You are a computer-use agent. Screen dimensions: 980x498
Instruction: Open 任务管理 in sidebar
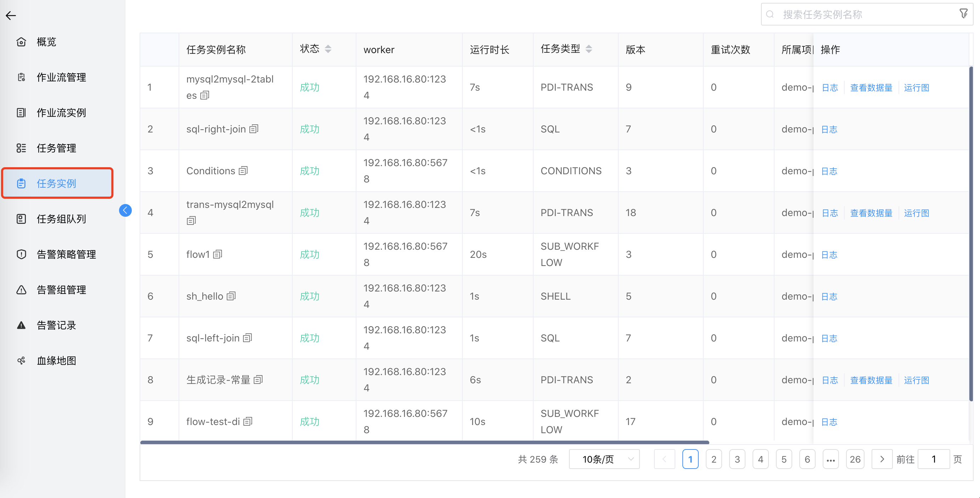tap(56, 148)
